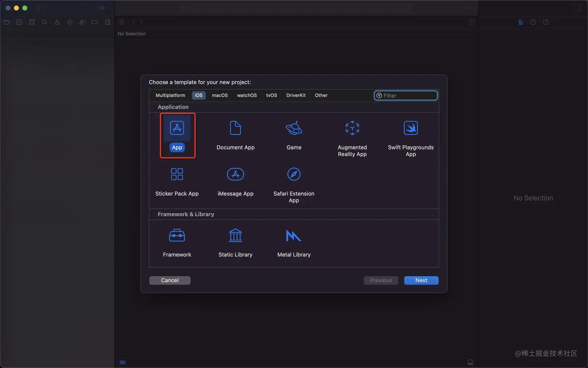This screenshot has height=368, width=588.
Task: Switch to the Multiplatform tab
Action: [x=170, y=95]
